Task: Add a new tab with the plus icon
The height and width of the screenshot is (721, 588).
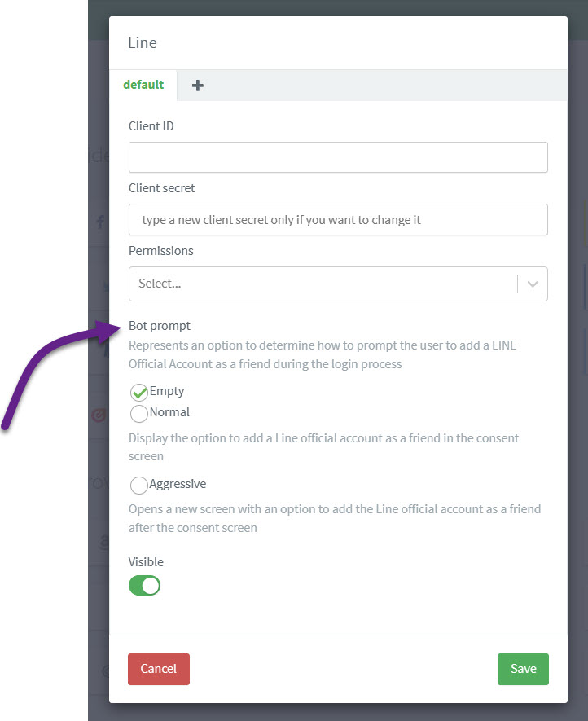Action: coord(198,86)
